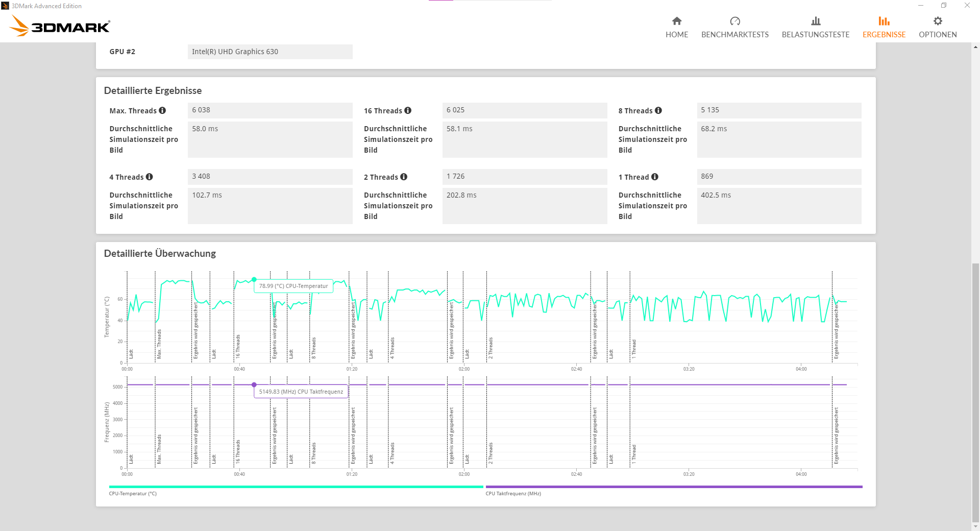Click the 68.2 ms simulation time value

click(779, 139)
